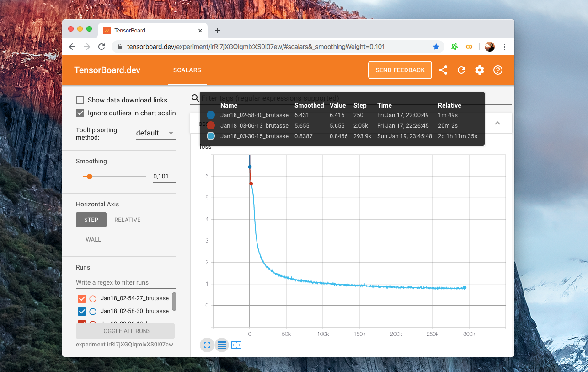Open the Chrome three-dot menu
Screen dimensions: 588x372
(x=504, y=47)
